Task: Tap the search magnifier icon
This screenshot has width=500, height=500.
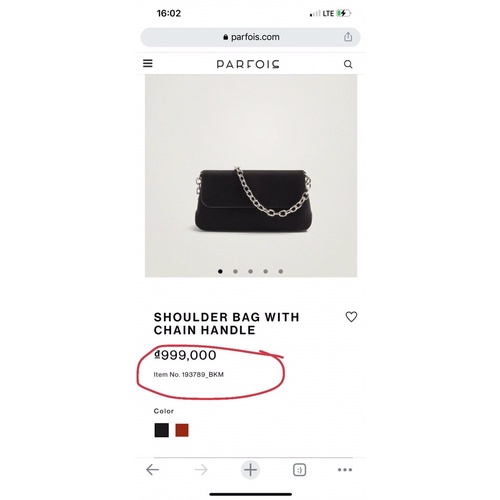Action: point(348,64)
